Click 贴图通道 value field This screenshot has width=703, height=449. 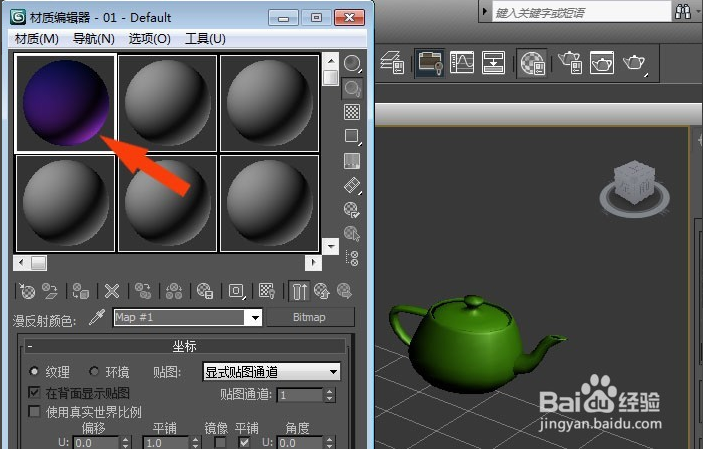point(299,395)
